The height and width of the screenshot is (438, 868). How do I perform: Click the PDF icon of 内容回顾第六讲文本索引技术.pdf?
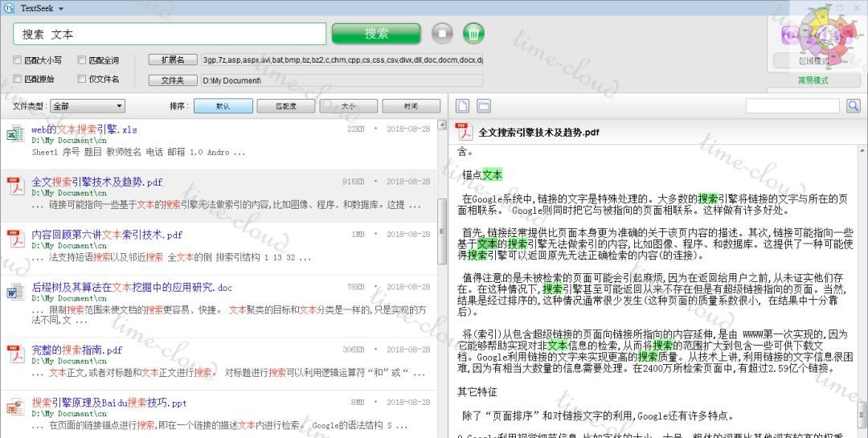pos(15,239)
